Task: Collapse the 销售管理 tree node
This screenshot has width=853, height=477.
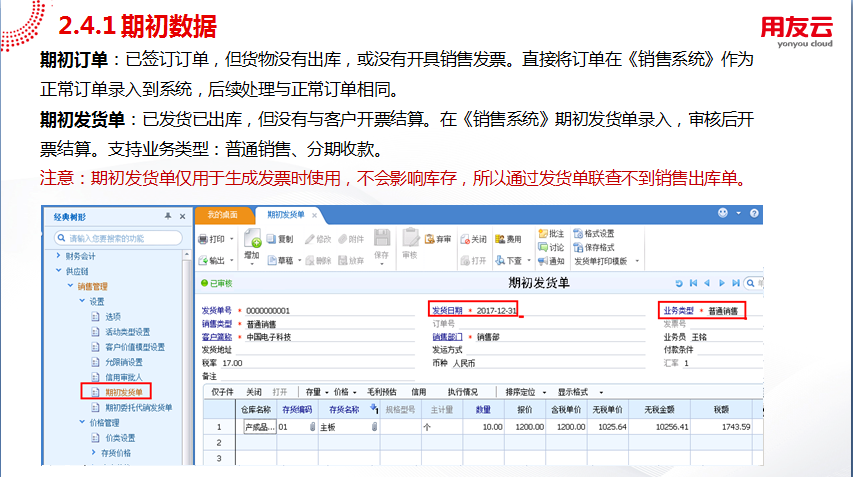Action: (69, 287)
